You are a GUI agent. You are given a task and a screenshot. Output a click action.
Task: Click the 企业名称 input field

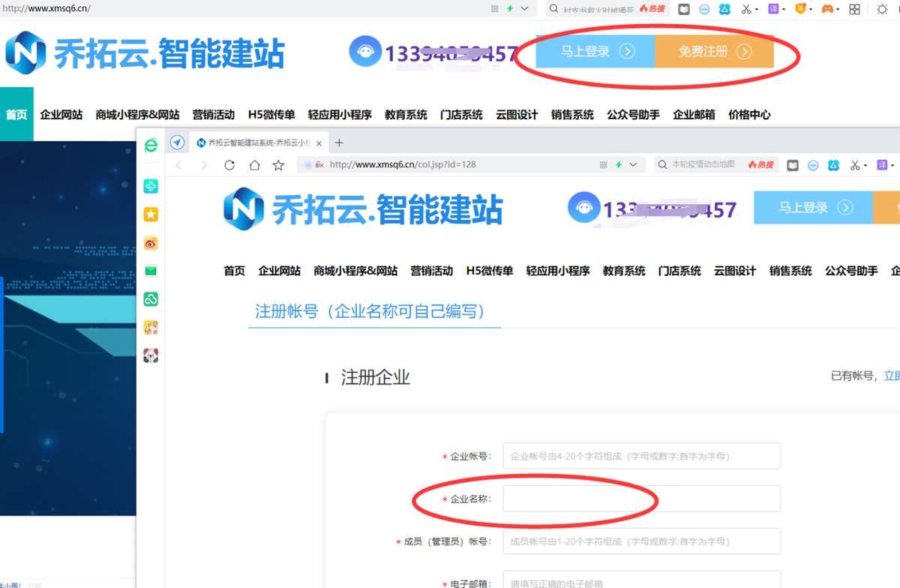point(641,498)
